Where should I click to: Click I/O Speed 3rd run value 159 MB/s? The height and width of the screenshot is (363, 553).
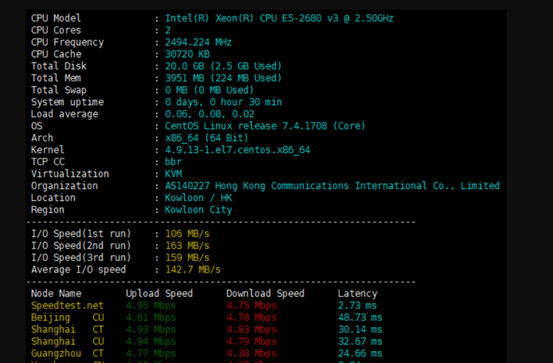coord(187,258)
